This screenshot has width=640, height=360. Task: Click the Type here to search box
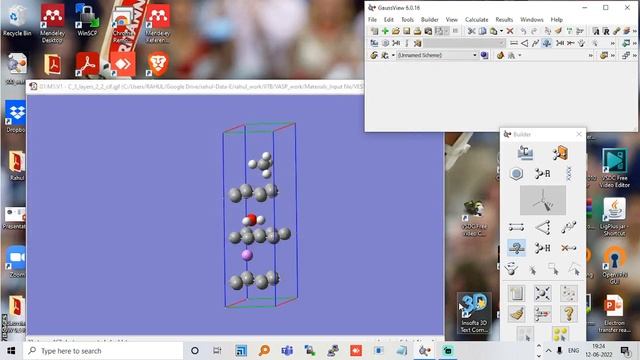point(104,351)
